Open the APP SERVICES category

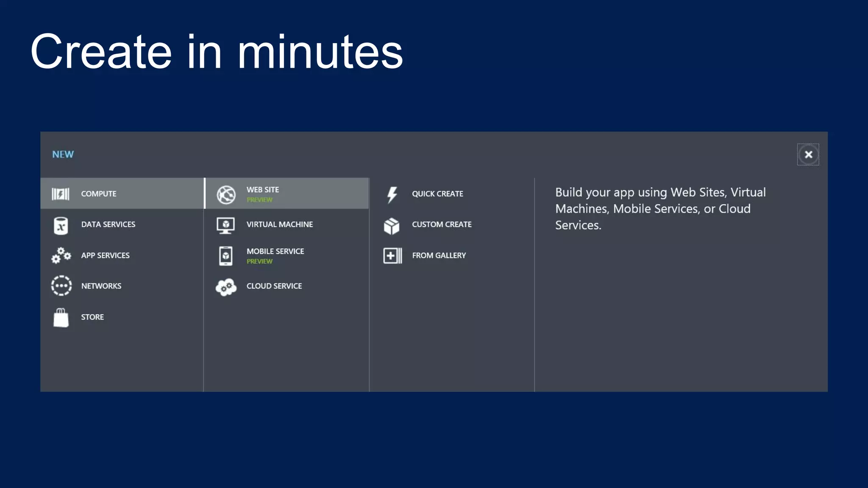tap(105, 255)
